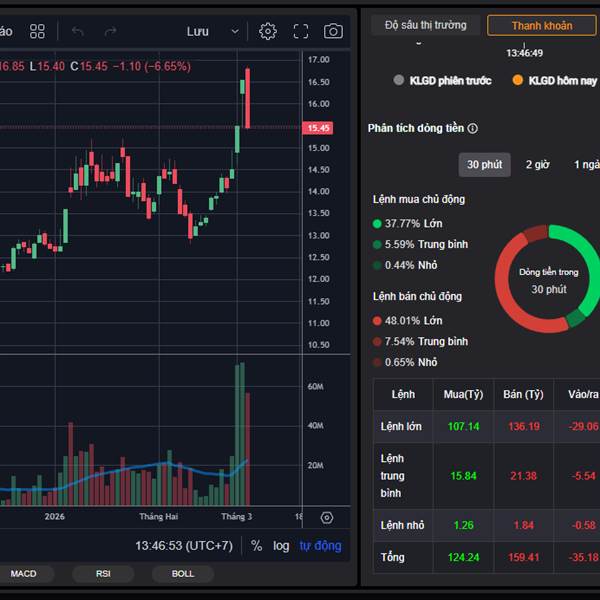The image size is (600, 600).
Task: Click the Lưu save button
Action: pos(197,31)
